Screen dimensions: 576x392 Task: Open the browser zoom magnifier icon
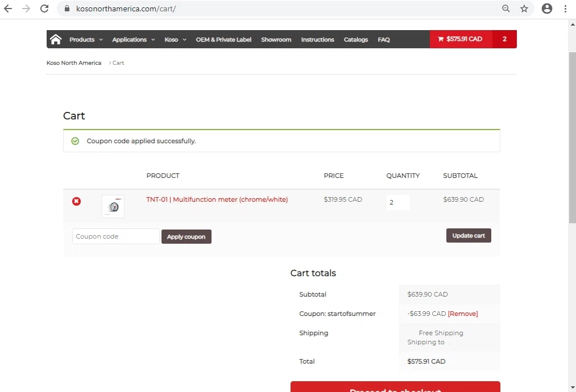[506, 9]
